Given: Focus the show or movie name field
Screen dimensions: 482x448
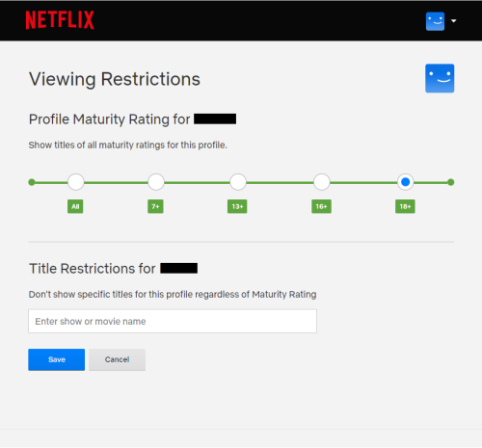Looking at the screenshot, I should [x=173, y=321].
